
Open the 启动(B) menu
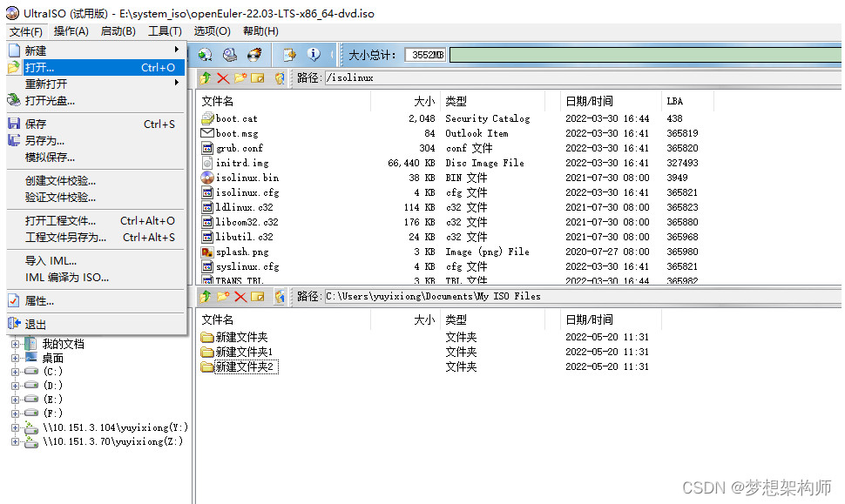[x=118, y=31]
